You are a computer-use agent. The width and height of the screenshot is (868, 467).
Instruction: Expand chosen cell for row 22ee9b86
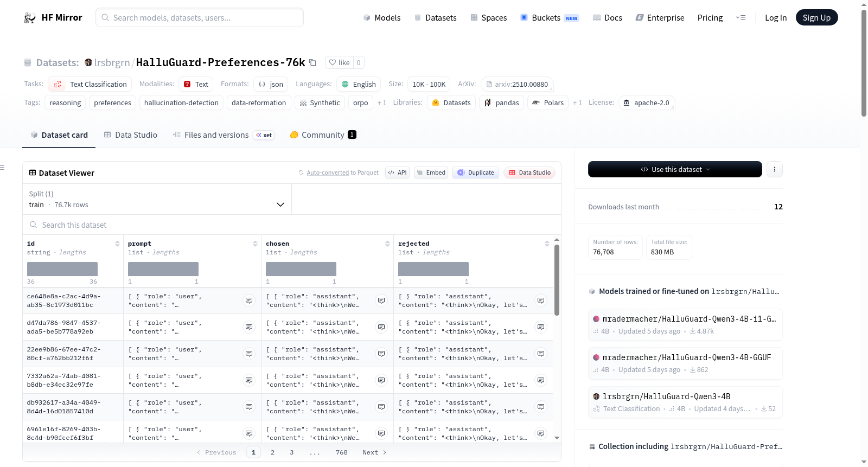point(381,354)
